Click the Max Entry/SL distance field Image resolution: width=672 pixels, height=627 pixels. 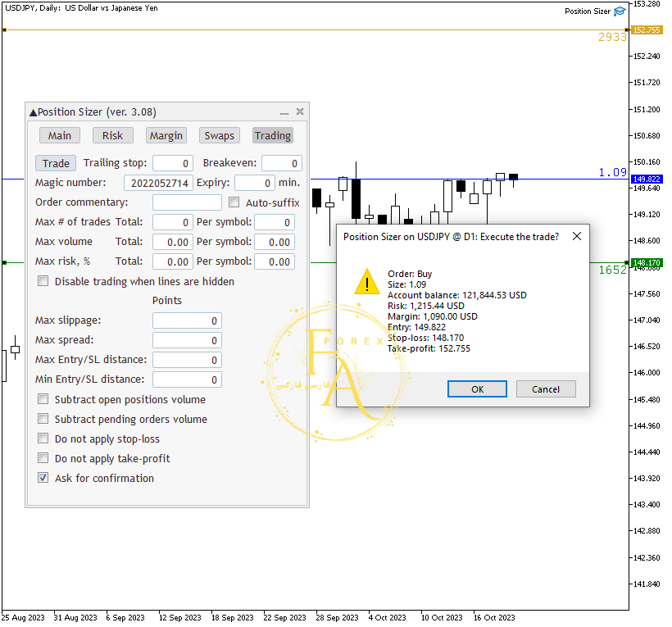(187, 361)
